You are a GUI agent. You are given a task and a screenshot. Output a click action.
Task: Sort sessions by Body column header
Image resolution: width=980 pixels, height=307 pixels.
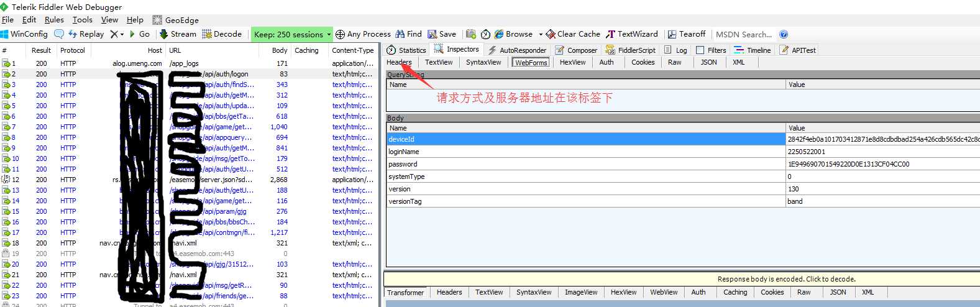pos(279,50)
